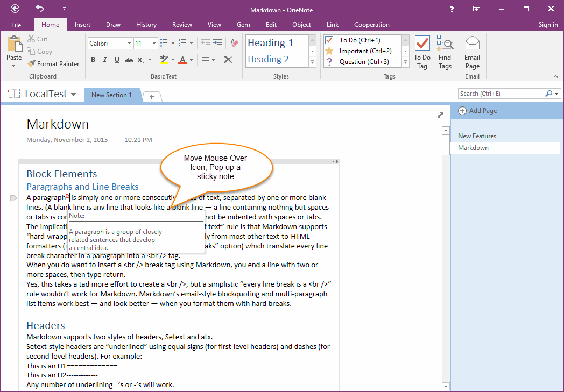Apply bullet list formatting
The image size is (564, 392).
pos(164,43)
